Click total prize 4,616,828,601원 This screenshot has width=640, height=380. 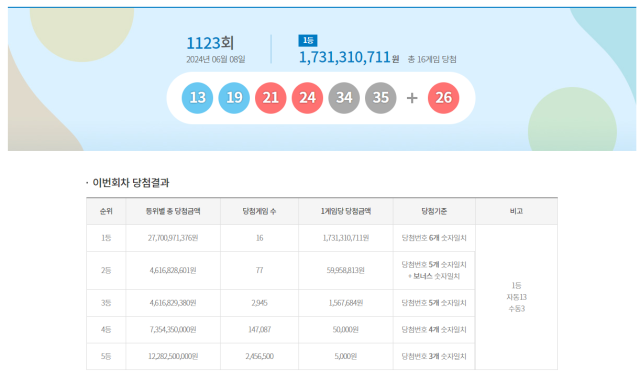173,270
